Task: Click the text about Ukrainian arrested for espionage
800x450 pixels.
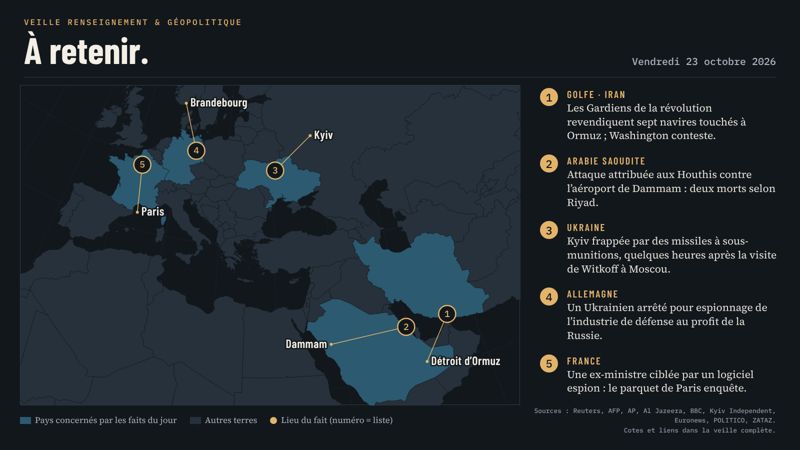Action: (667, 321)
